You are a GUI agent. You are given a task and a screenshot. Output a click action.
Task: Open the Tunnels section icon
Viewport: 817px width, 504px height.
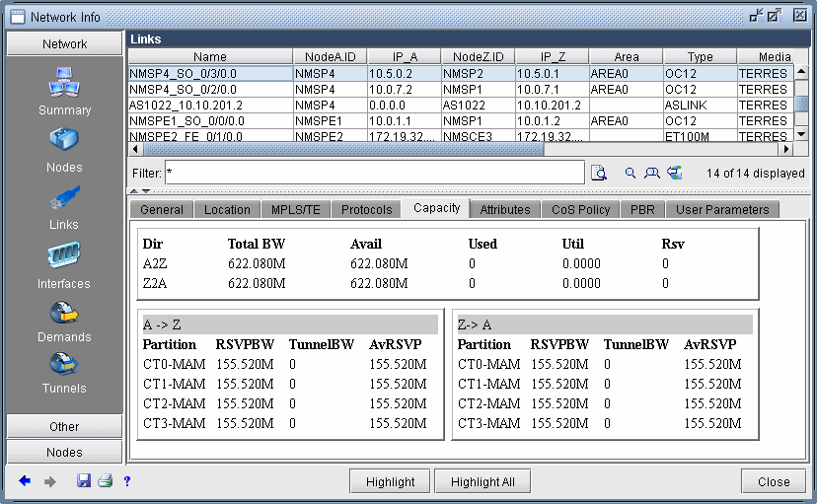click(64, 364)
